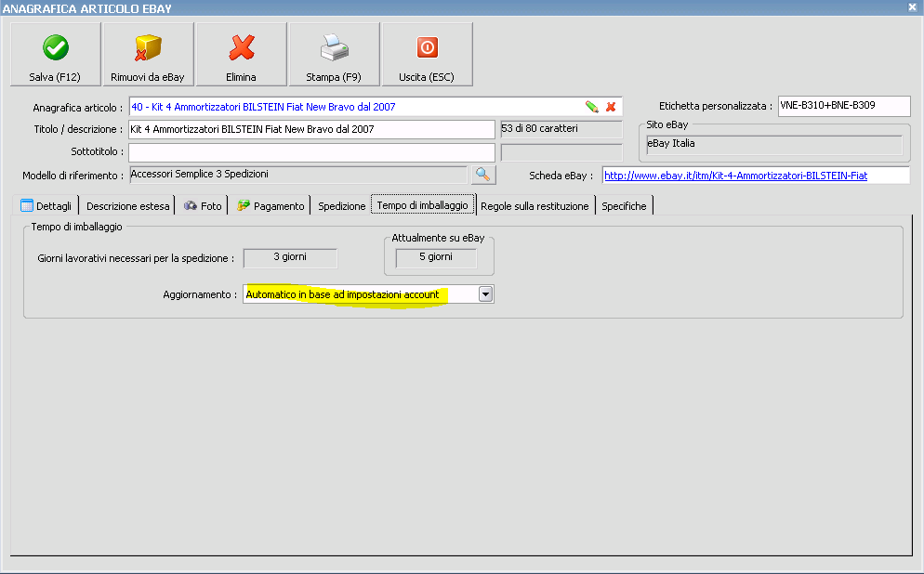
Task: Click the '53 di 80 caratteri' counter
Action: point(561,129)
